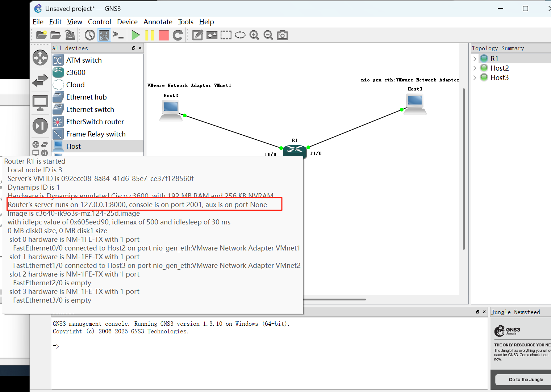Take a screenshot with camera icon
551x392 pixels.
tap(283, 35)
